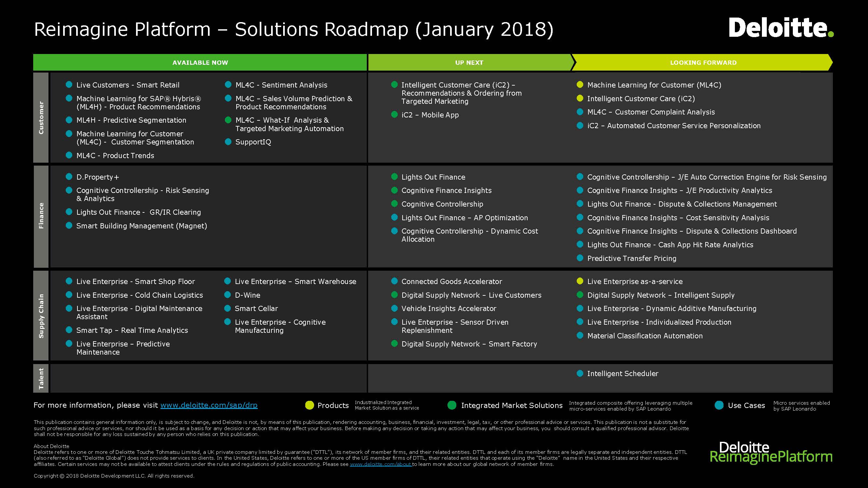Click bullet beside D-Wine
Viewport: 868px width, 488px height.
(x=227, y=295)
